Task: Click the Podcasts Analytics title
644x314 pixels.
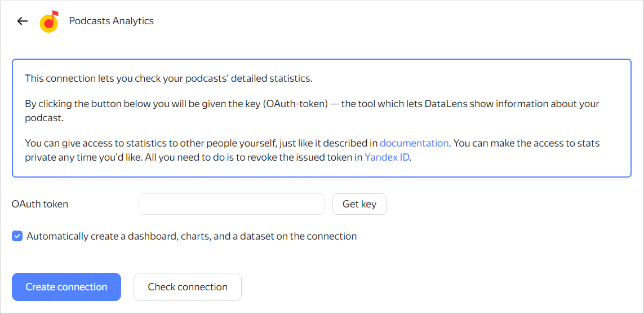Action: pyautogui.click(x=111, y=21)
